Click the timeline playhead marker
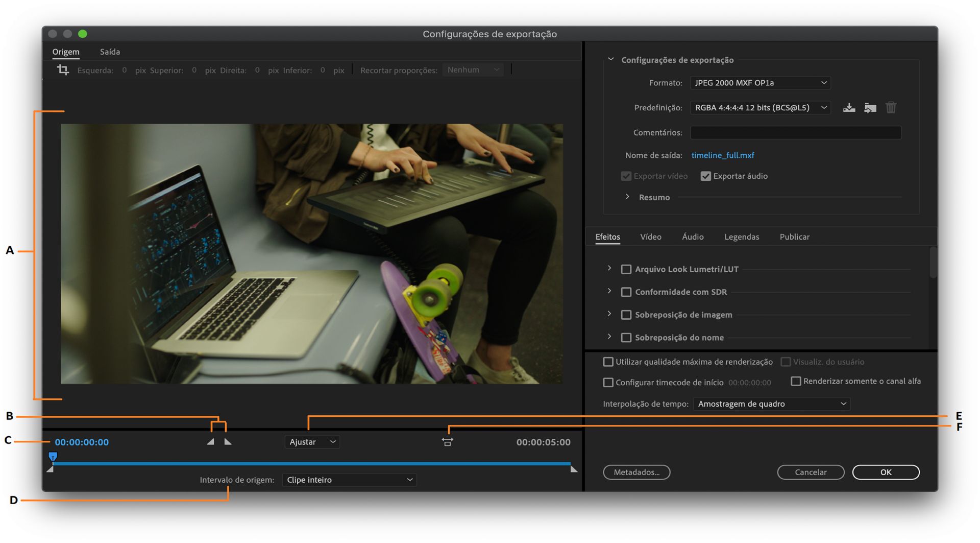 (53, 456)
